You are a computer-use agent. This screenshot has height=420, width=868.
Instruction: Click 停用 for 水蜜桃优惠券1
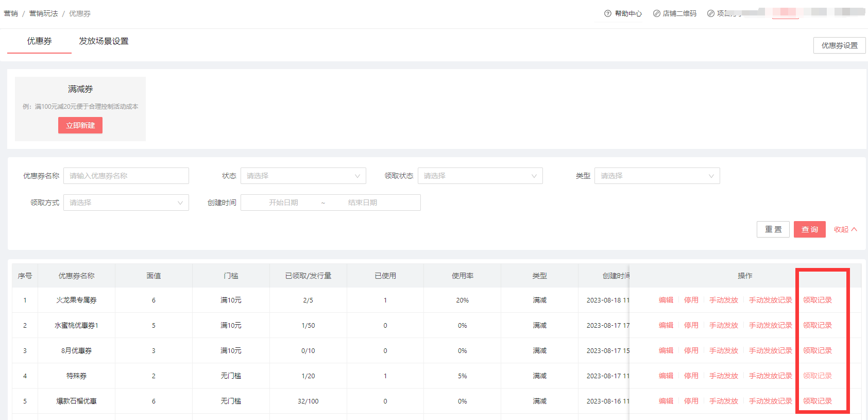tap(691, 325)
